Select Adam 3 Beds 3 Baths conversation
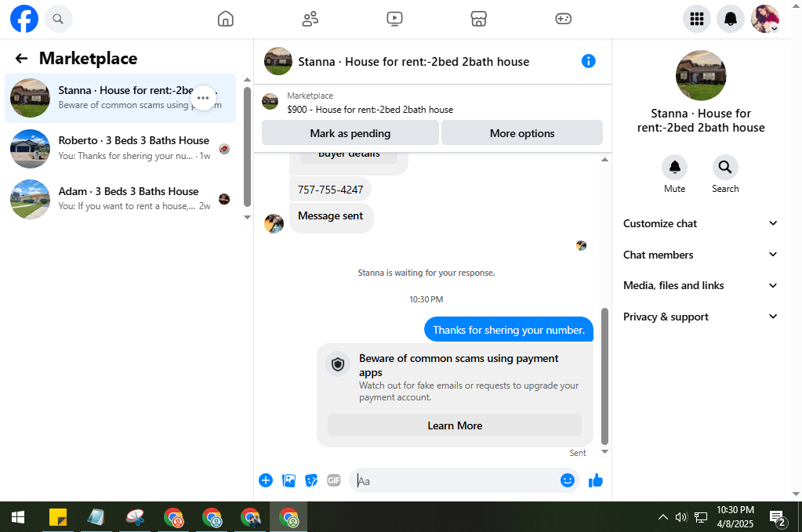Image resolution: width=802 pixels, height=532 pixels. [x=121, y=199]
